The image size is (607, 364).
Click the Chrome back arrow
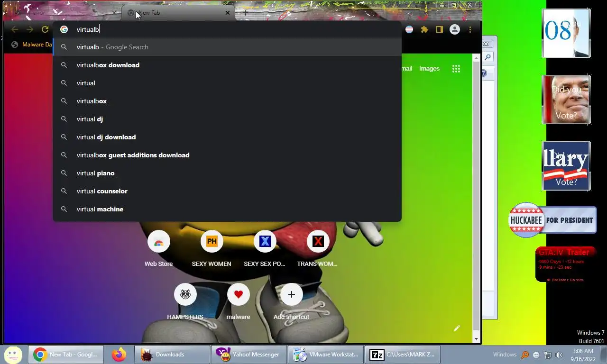(15, 29)
